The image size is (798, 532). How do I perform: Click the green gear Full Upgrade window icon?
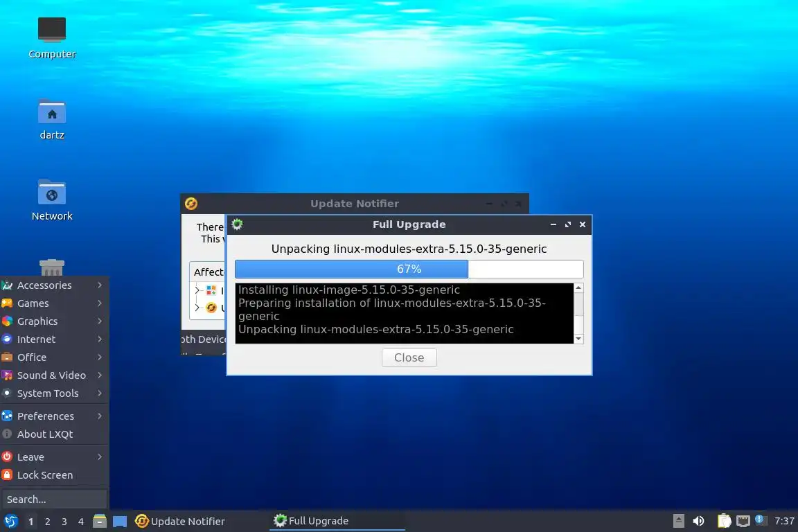(x=237, y=224)
